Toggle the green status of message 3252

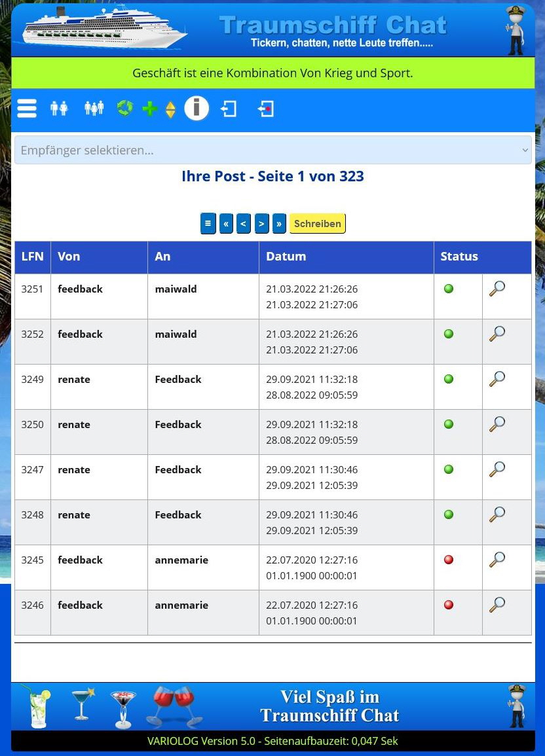pos(448,333)
